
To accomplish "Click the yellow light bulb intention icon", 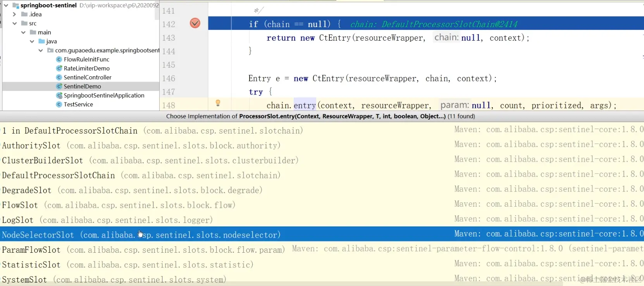I will coord(218,103).
